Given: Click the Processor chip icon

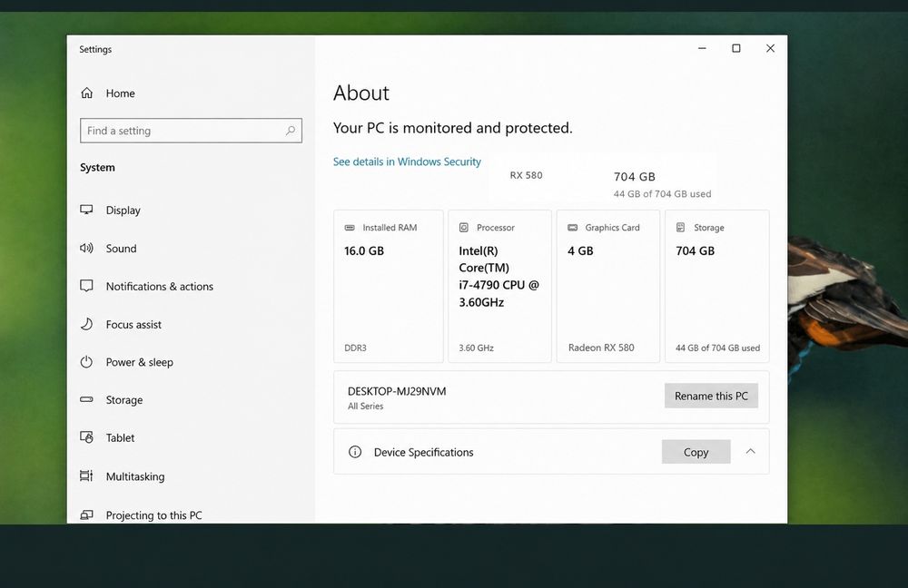Looking at the screenshot, I should 464,228.
